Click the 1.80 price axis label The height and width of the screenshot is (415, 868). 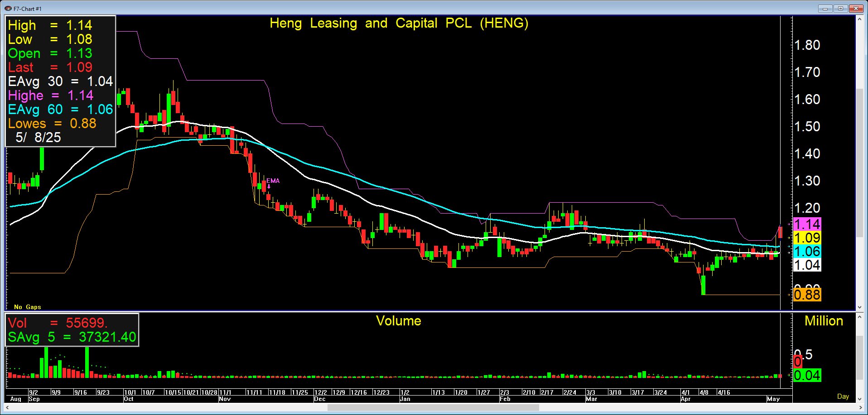point(807,45)
